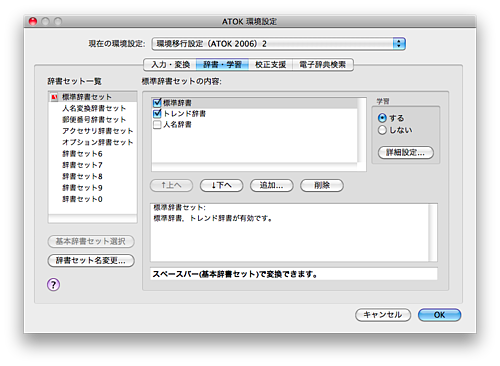Image resolution: width=500 pixels, height=366 pixels.
Task: Close the ATOK 環境設定 window
Action: point(33,21)
